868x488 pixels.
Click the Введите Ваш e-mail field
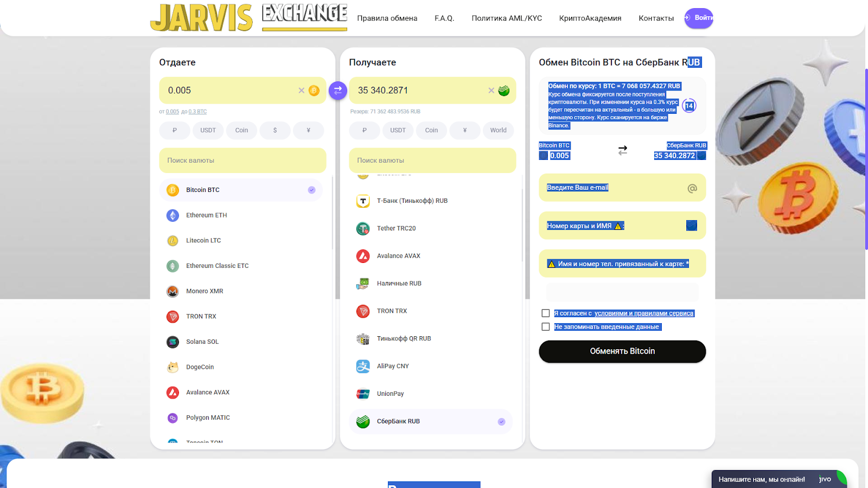pyautogui.click(x=622, y=188)
